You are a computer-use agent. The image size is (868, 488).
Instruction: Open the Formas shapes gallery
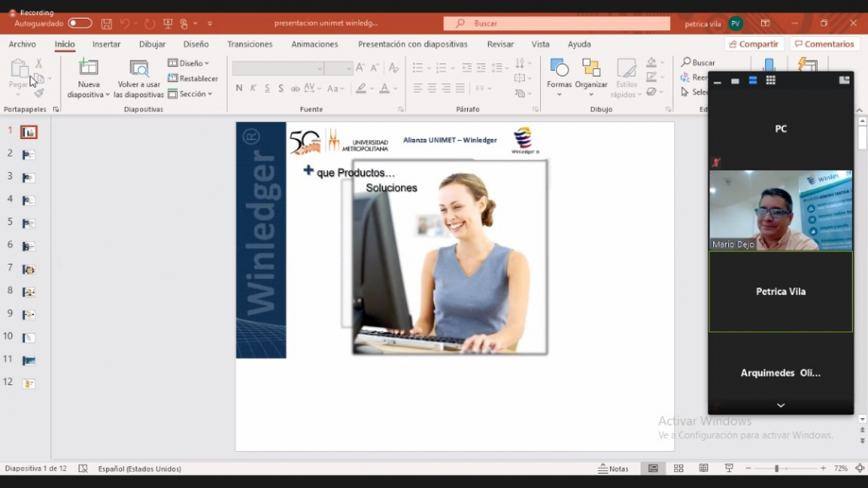tap(559, 78)
